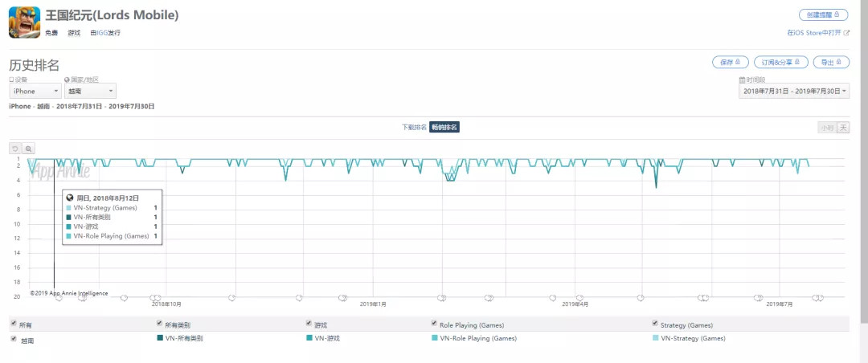This screenshot has height=363, width=868.
Task: Click the VN-Role Playing (Games) color swatch
Action: click(435, 338)
